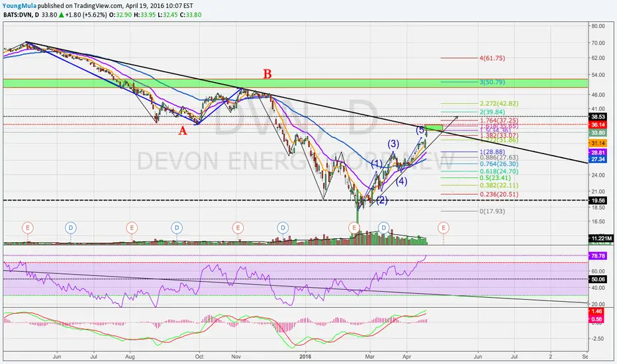Click the Fibonacci level 4(61.75) label

(493, 58)
